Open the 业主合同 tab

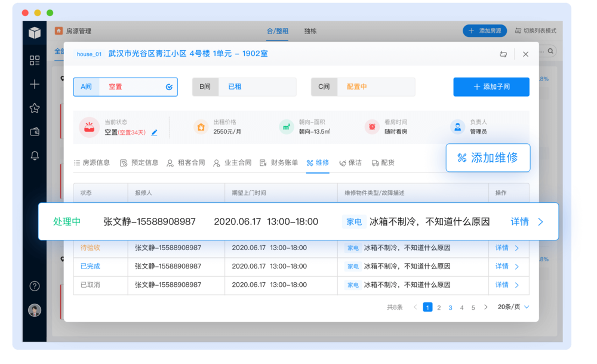(x=232, y=163)
